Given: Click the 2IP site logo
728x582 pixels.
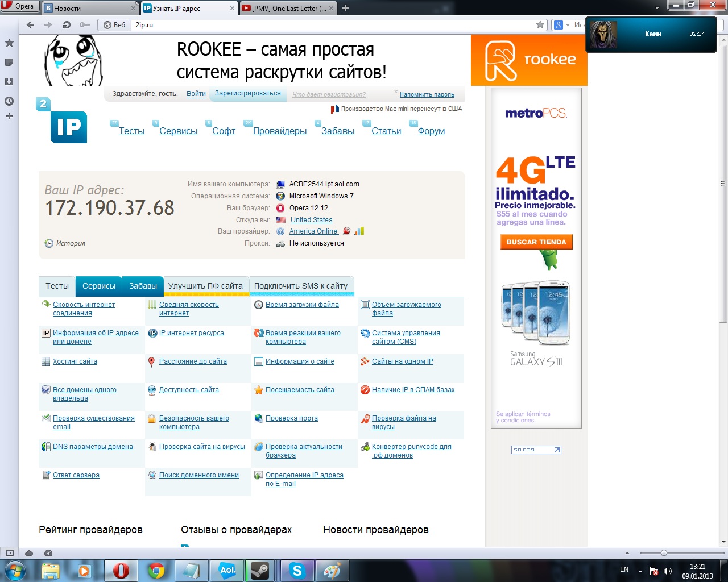Looking at the screenshot, I should click(62, 120).
